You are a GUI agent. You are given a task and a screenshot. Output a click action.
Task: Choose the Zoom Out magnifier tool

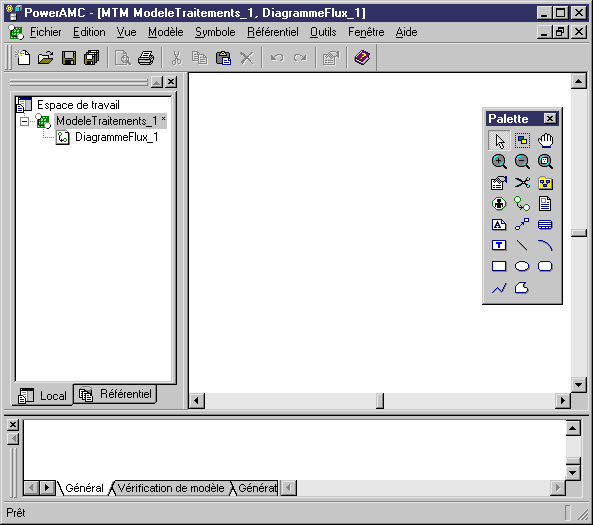click(x=522, y=162)
